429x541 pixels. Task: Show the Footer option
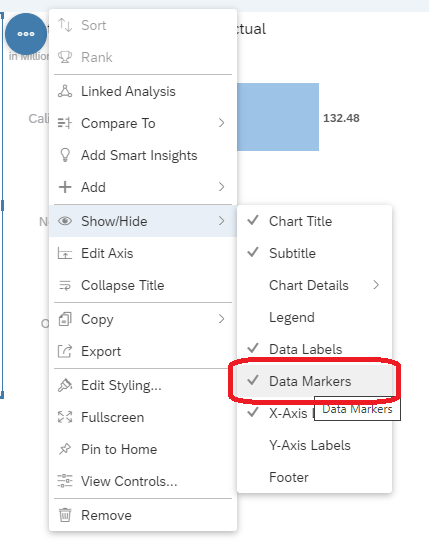(x=314, y=478)
